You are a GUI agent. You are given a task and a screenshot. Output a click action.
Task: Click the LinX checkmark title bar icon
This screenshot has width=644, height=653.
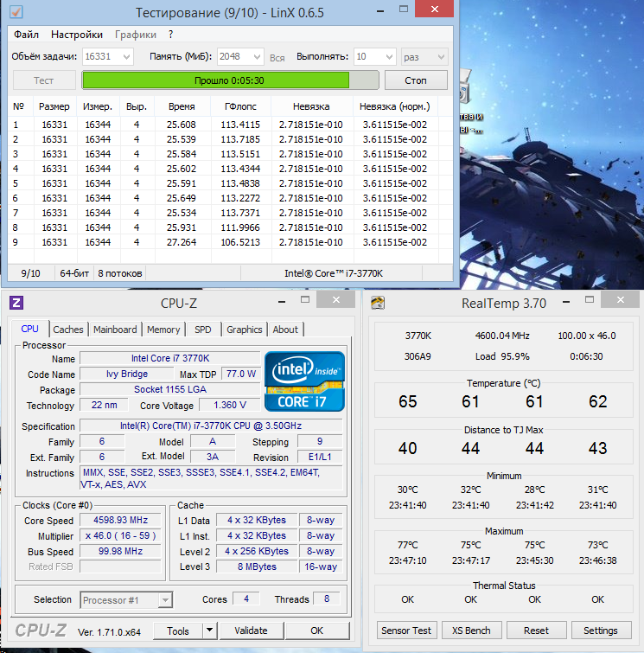click(x=16, y=12)
